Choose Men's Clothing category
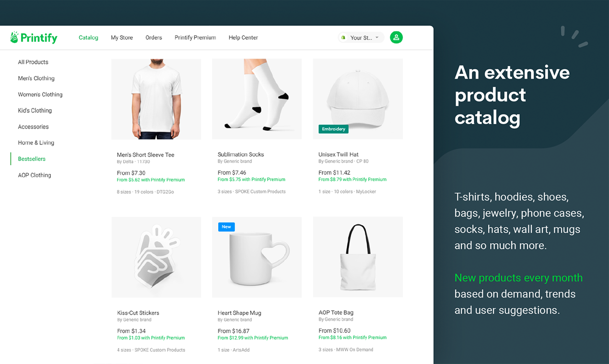The width and height of the screenshot is (609, 364). [36, 78]
